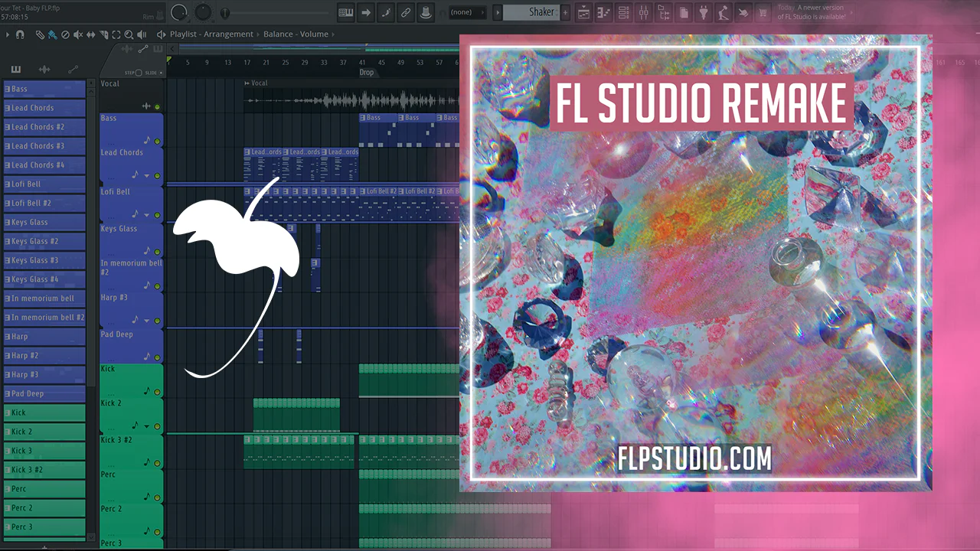Expand the Harp #3 track dropdown arrow
This screenshot has height=551, width=980.
pyautogui.click(x=147, y=320)
